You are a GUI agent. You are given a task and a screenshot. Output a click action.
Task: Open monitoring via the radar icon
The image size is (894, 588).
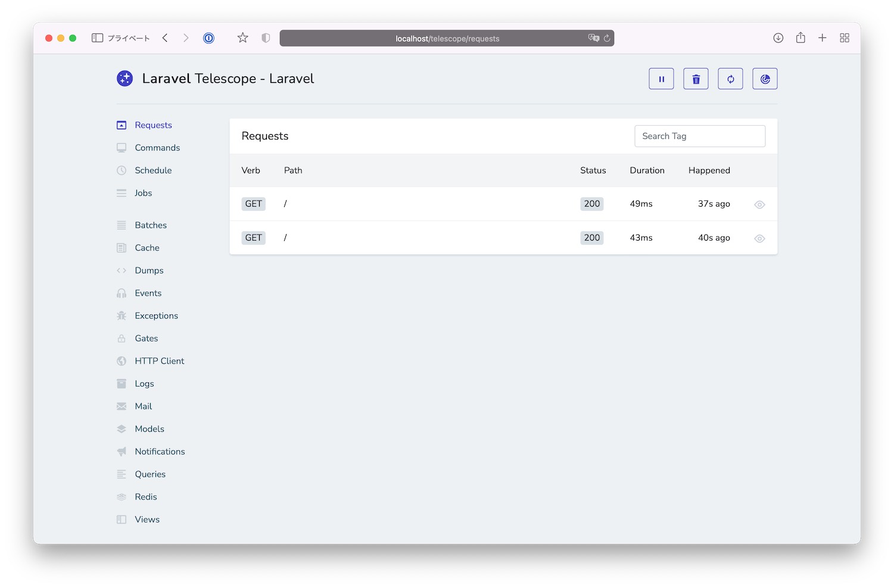coord(765,78)
